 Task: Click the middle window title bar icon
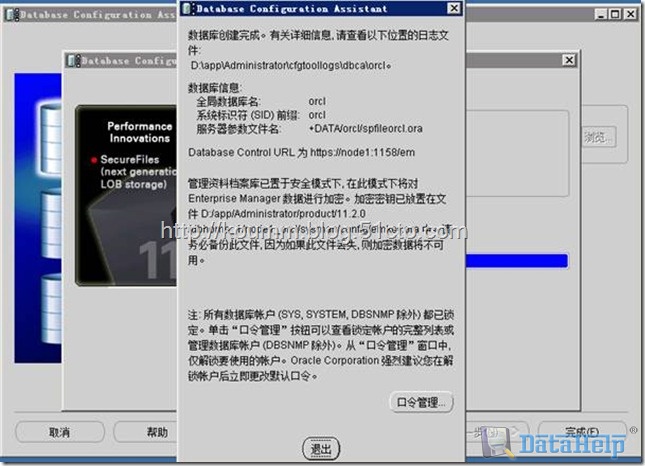coord(74,61)
